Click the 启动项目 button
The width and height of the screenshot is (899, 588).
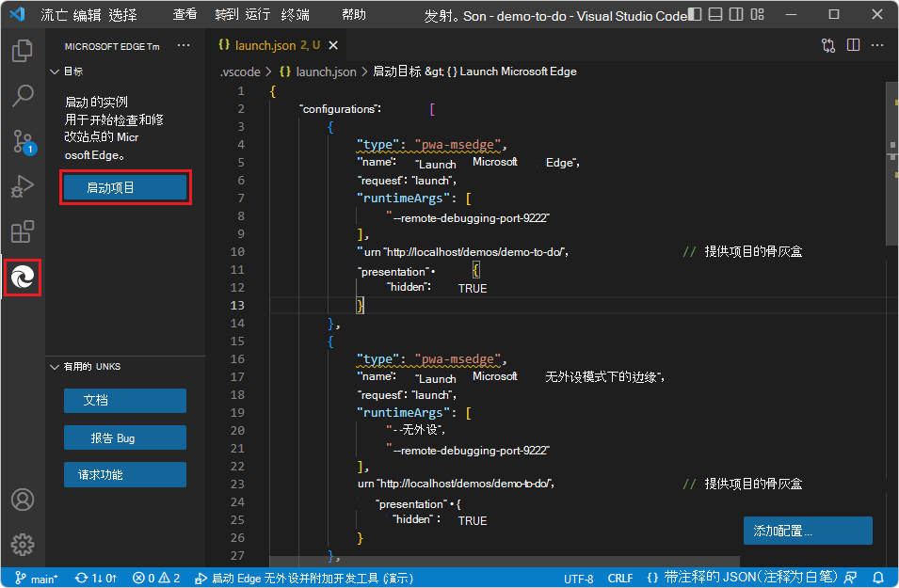coord(124,187)
